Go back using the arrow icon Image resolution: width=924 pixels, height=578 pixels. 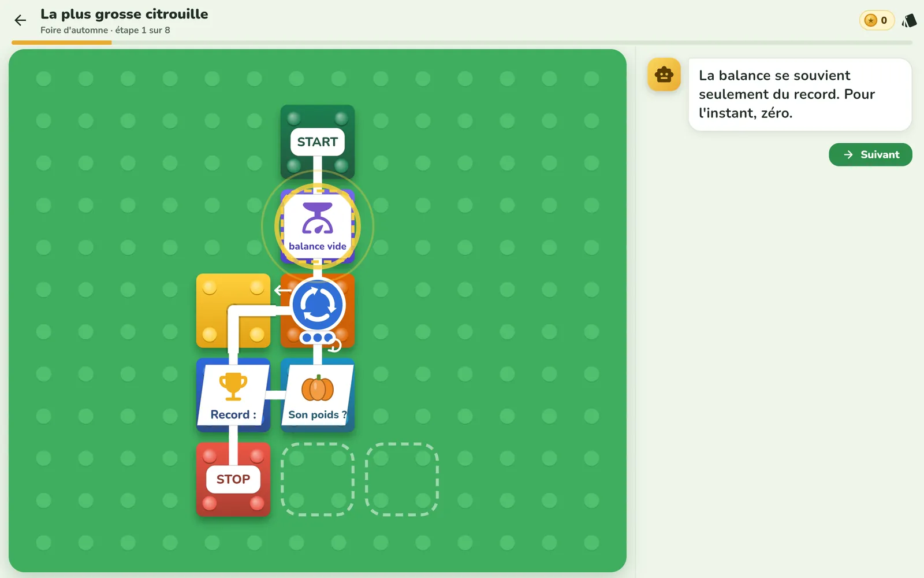click(x=20, y=21)
